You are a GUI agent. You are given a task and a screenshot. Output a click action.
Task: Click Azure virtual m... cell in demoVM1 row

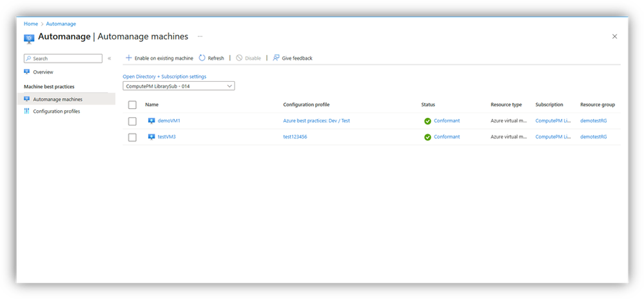point(509,121)
